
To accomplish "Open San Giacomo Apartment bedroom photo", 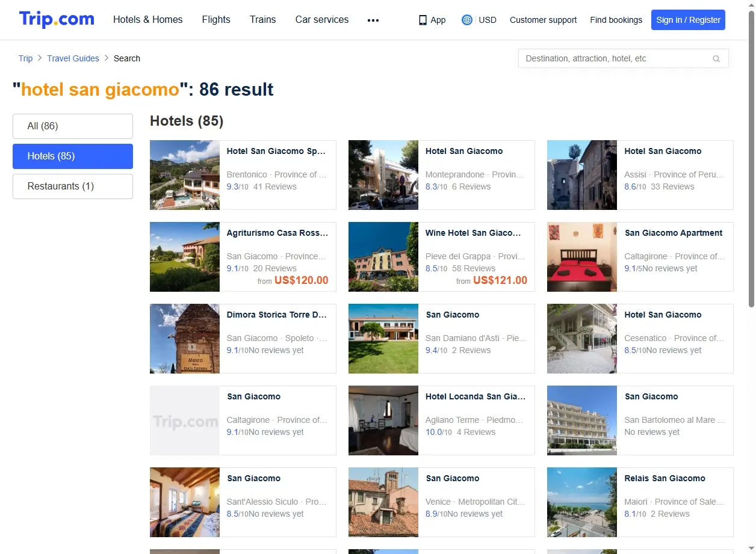I will (582, 257).
